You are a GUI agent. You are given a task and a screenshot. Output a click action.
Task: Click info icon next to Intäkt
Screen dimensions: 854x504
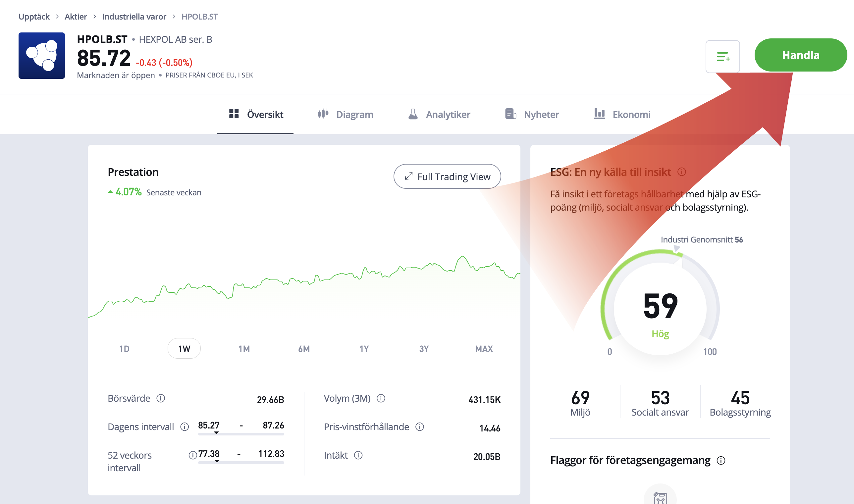tap(358, 455)
